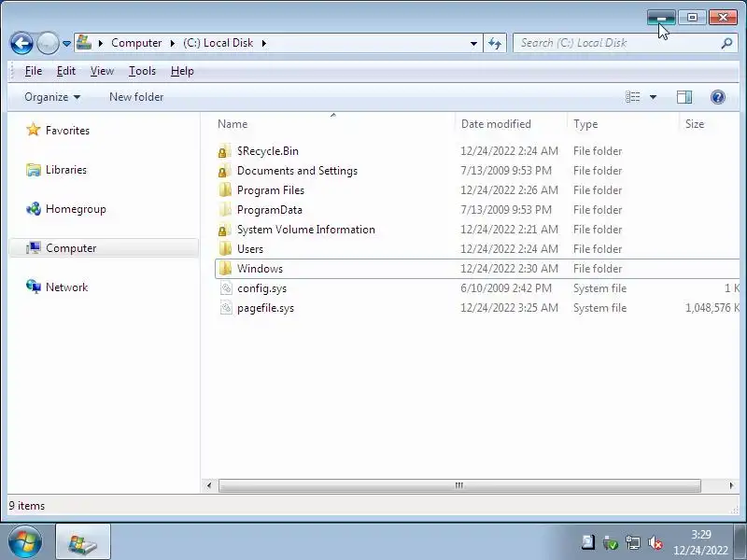Viewport: 747px width, 560px height.
Task: Expand the arrow after (C:) Local Disk
Action: 264,43
